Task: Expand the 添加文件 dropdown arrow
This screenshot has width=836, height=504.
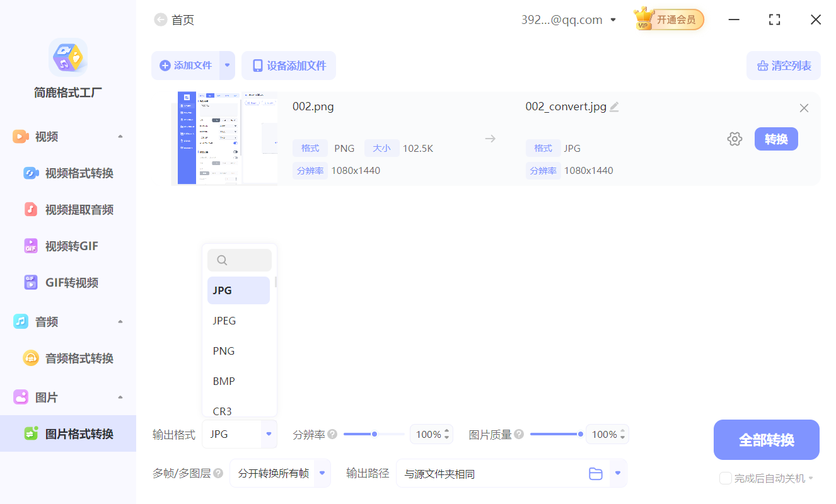Action: (x=228, y=65)
